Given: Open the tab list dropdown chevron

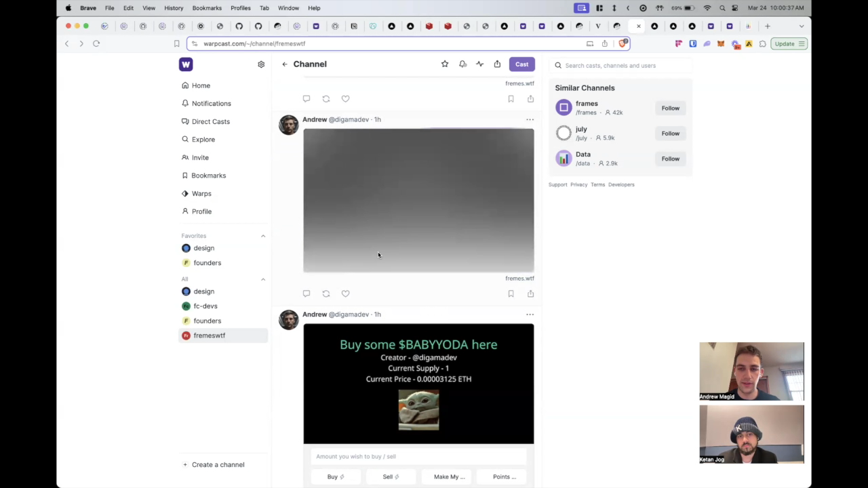Looking at the screenshot, I should tap(802, 26).
